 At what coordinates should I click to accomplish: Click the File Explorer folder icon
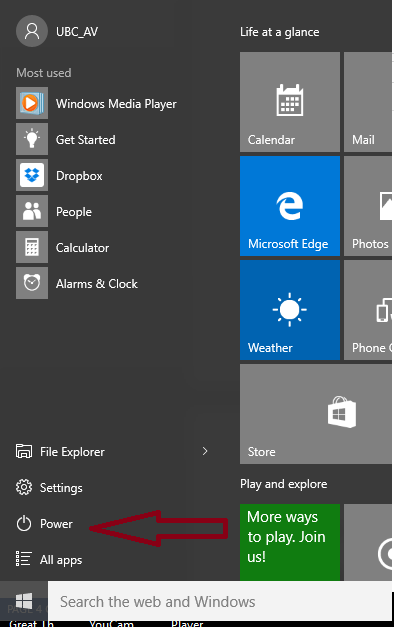[x=24, y=451]
